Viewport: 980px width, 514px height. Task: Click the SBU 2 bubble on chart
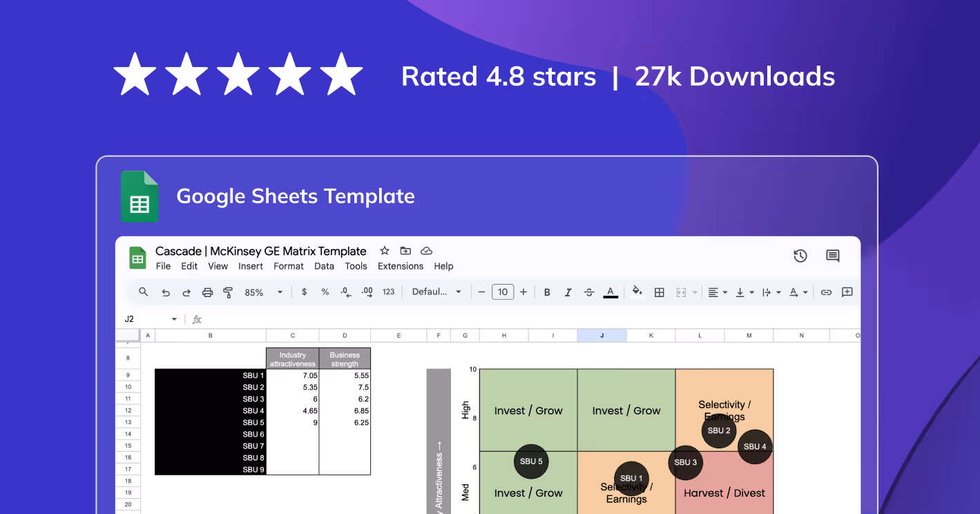(719, 430)
